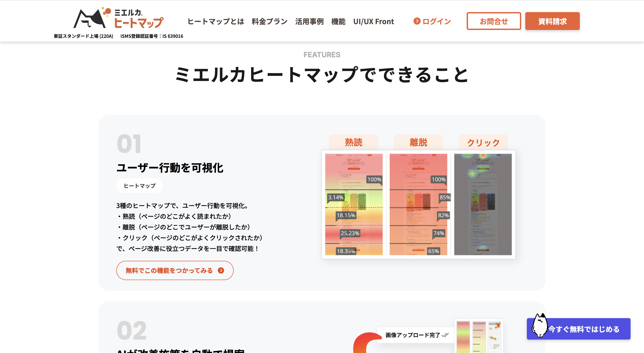This screenshot has width=644, height=353.
Task: Click the 今すぐ無料ではじめる floating button
Action: point(578,329)
